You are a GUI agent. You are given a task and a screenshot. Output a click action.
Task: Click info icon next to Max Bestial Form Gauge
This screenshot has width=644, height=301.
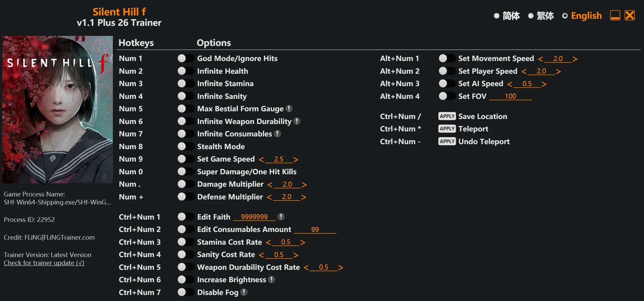pos(289,109)
